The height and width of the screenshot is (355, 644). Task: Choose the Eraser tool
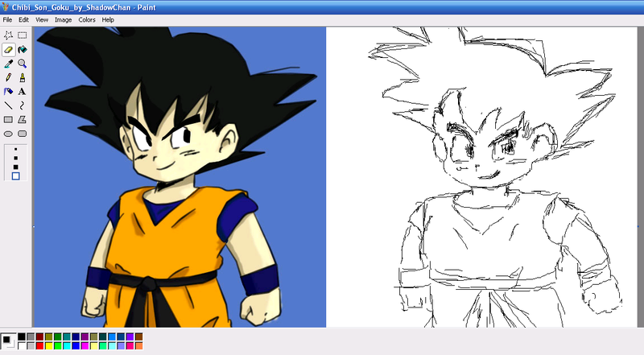(8, 50)
